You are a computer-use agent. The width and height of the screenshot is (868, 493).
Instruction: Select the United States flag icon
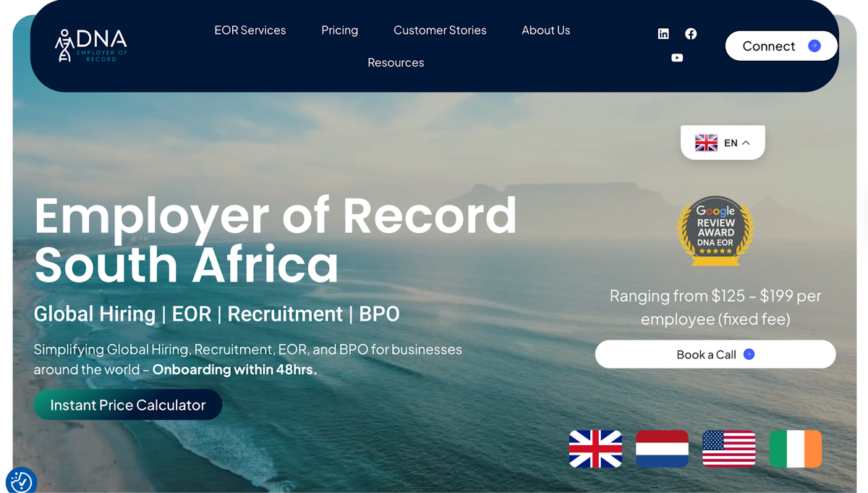tap(728, 449)
